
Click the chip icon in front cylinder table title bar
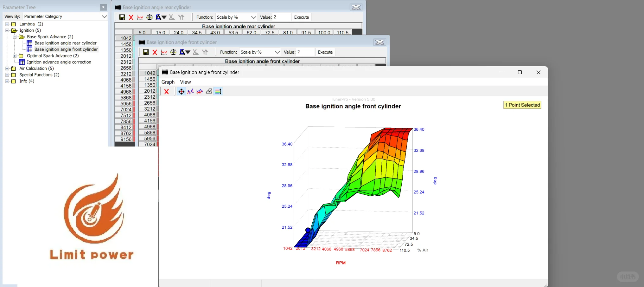(x=142, y=42)
